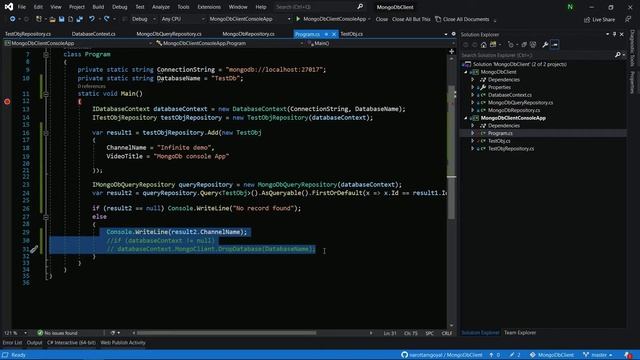Save the current file with the floppy icon
640x360 pixels.
(x=62, y=19)
